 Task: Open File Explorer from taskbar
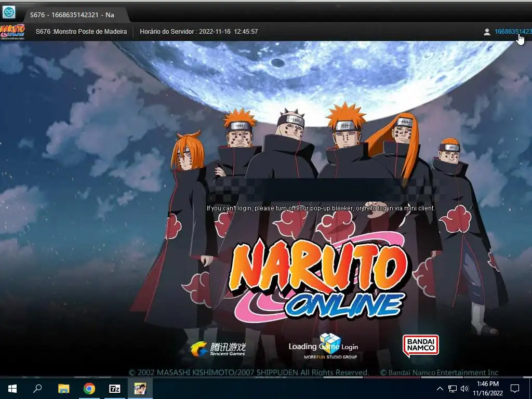point(63,389)
